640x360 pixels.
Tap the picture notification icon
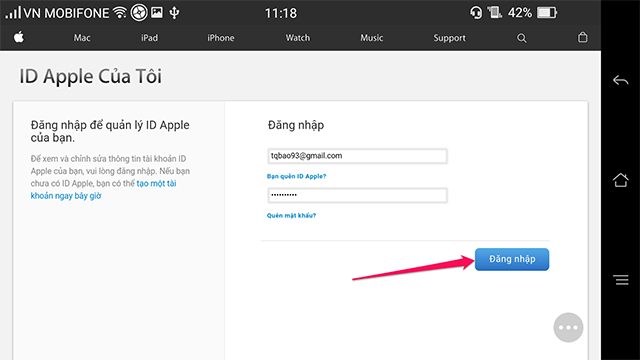pyautogui.click(x=157, y=13)
